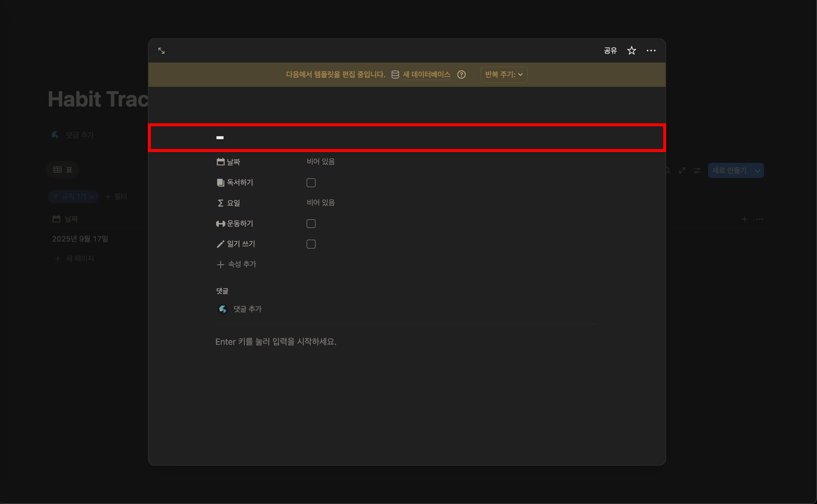Click the 댓글 추가 comment field in the modal
The image size is (817, 504).
pyautogui.click(x=247, y=309)
